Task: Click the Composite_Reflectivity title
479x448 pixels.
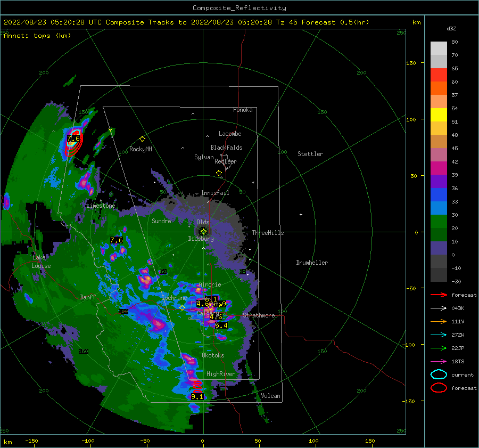Action: click(239, 8)
